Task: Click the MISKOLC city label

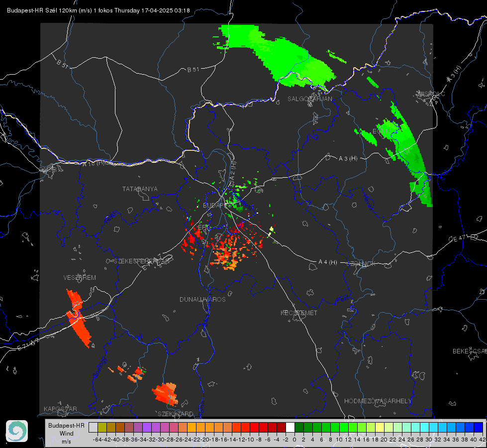Action: [x=431, y=94]
